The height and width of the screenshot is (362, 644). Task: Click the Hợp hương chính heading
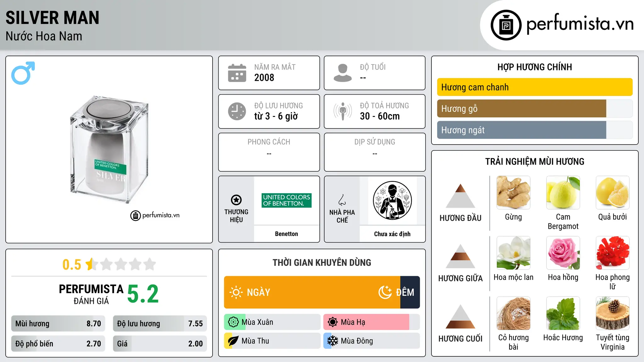coord(535,67)
